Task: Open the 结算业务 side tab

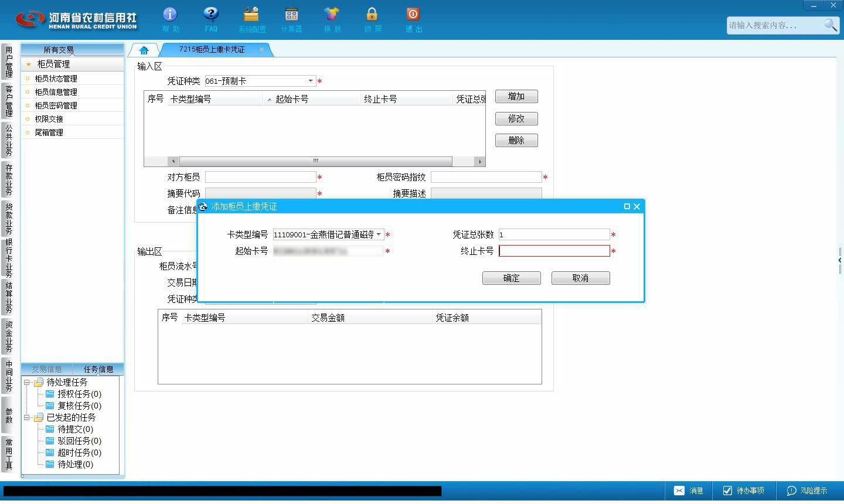Action: pyautogui.click(x=9, y=297)
